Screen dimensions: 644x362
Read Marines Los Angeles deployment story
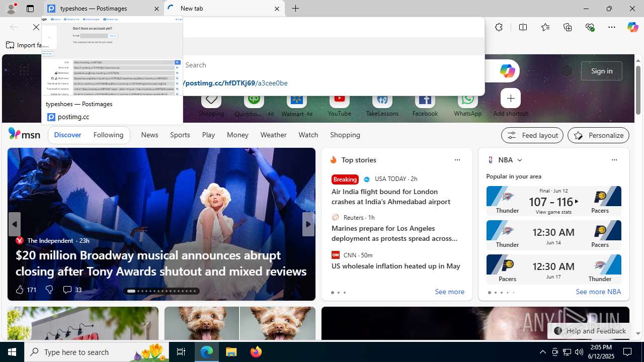[x=394, y=233]
